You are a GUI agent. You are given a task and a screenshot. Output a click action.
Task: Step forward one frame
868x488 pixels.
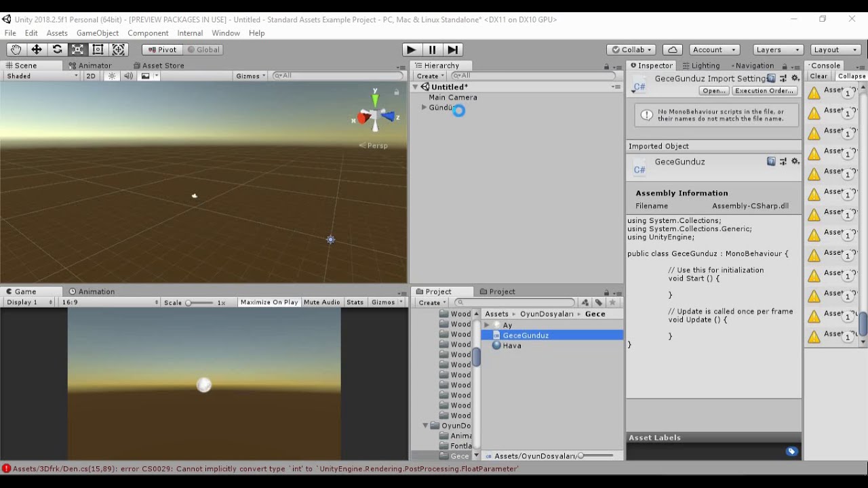click(453, 49)
